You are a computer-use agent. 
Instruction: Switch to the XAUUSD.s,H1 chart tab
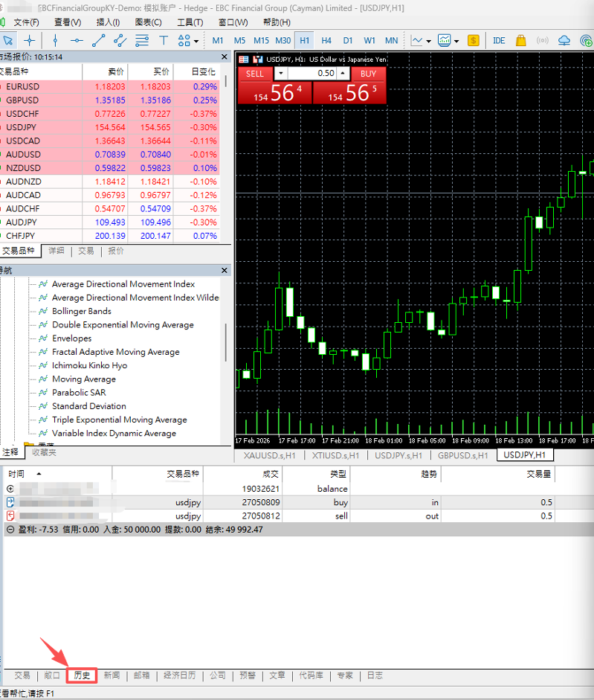tap(270, 455)
